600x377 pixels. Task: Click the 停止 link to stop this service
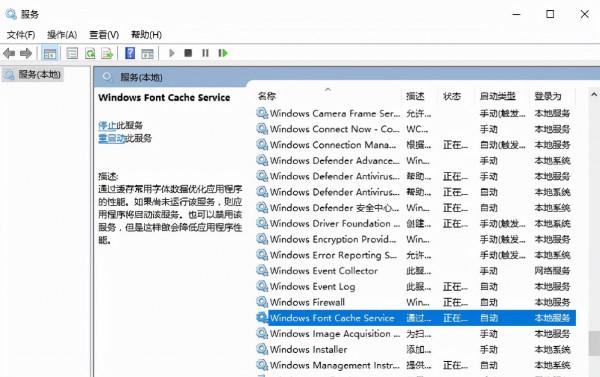pyautogui.click(x=107, y=126)
